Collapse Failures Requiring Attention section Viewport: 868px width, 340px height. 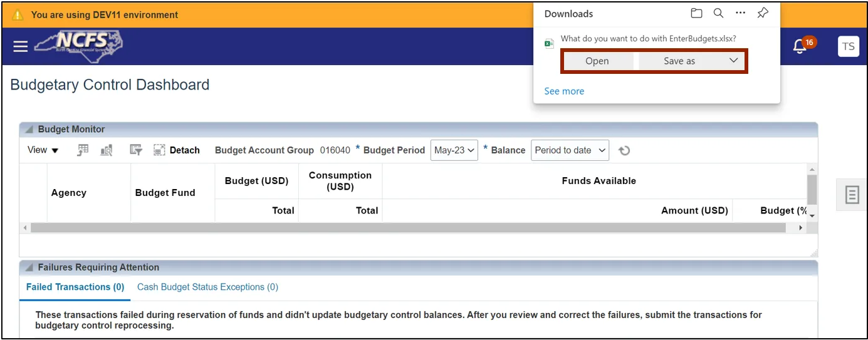coord(29,267)
